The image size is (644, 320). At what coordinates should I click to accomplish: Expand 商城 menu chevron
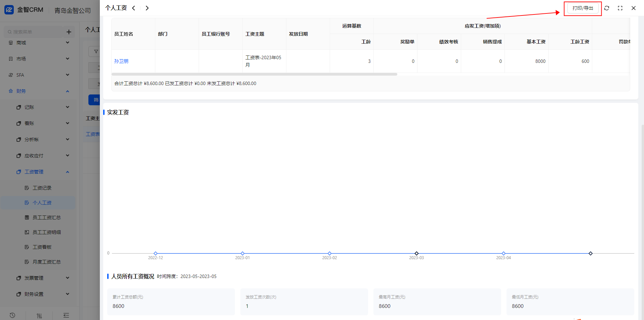coord(68,43)
